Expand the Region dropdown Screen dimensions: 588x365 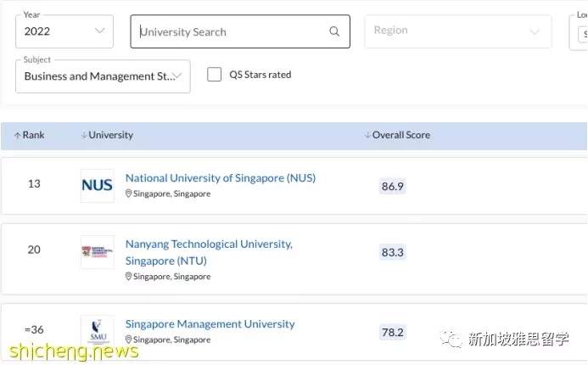pyautogui.click(x=458, y=31)
